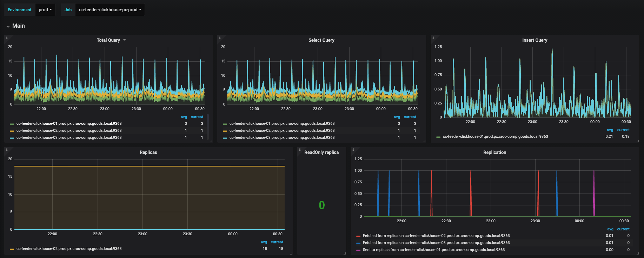Open the Environment prod dropdown

point(45,10)
